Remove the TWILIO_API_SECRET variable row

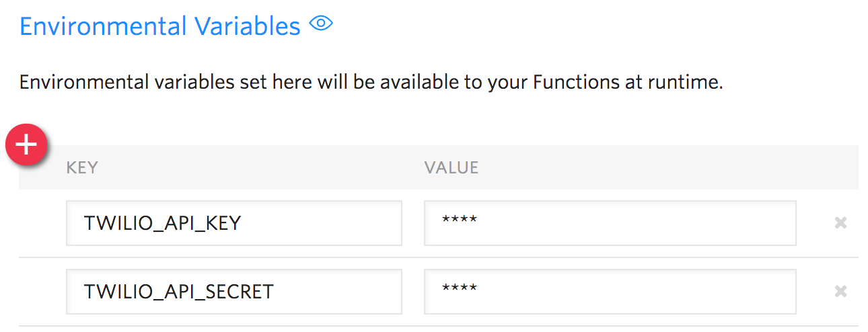click(840, 291)
